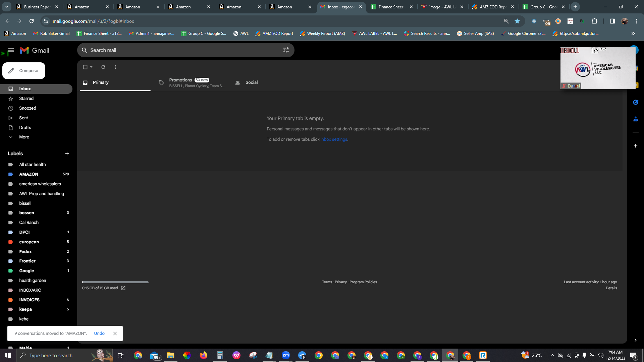Get add-ons with the side panel plus icon
Screen dimensions: 644x362
click(636, 146)
